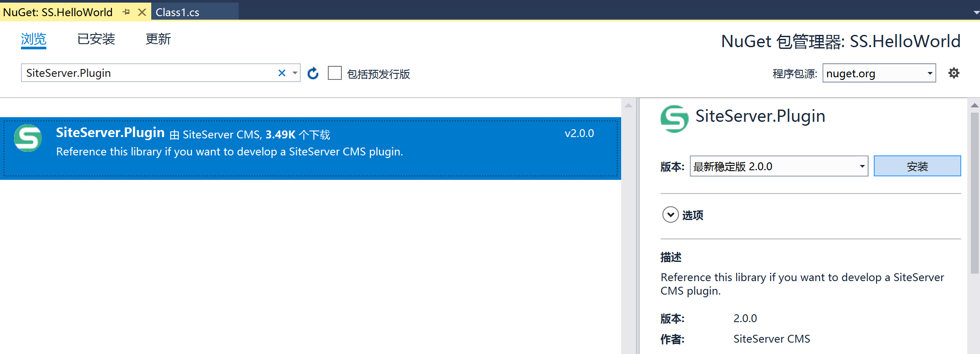Switch to the 浏览 browse tab
This screenshot has width=980, height=354.
pyautogui.click(x=34, y=39)
